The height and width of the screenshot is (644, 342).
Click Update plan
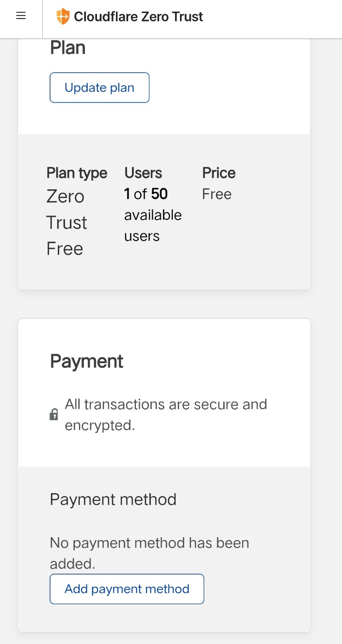(x=99, y=87)
